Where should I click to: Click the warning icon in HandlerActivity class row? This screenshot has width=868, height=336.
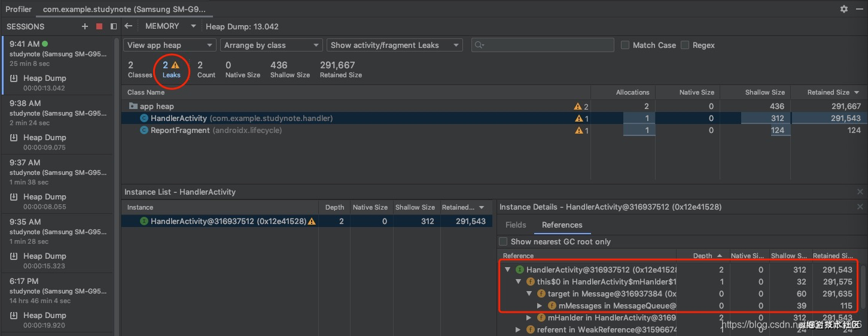click(x=578, y=118)
